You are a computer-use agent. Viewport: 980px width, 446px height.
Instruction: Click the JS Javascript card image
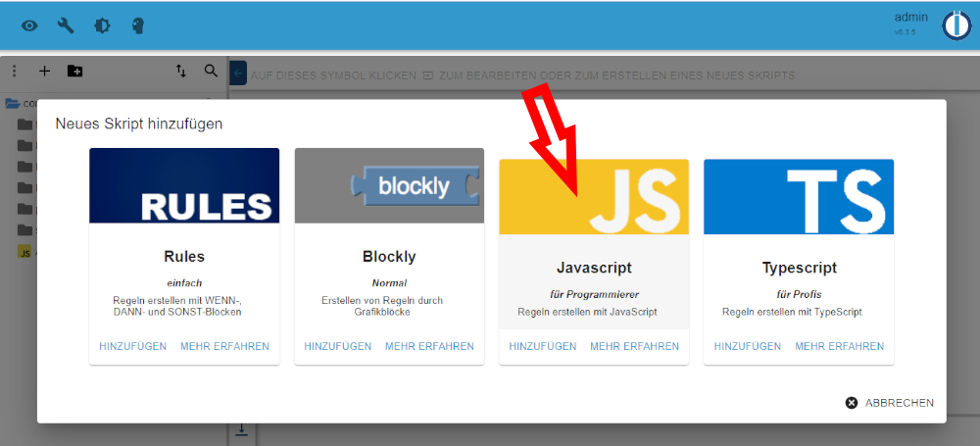(x=594, y=196)
